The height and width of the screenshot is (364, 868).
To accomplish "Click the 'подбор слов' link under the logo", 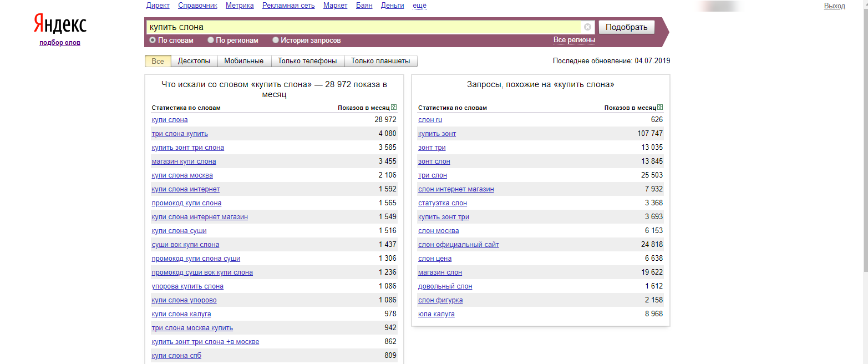I will [60, 43].
